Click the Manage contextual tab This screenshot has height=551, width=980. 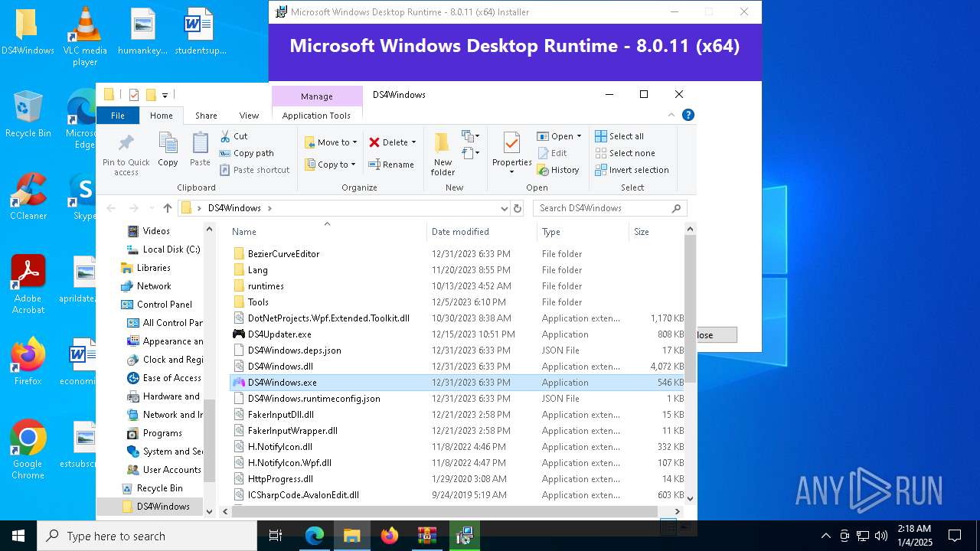click(x=317, y=96)
